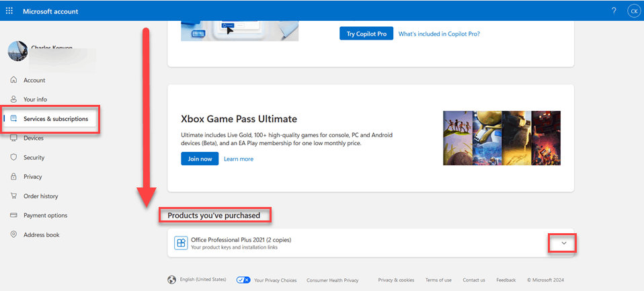Click the Xbox Game Pass games image
The height and width of the screenshot is (291, 644).
pyautogui.click(x=501, y=138)
